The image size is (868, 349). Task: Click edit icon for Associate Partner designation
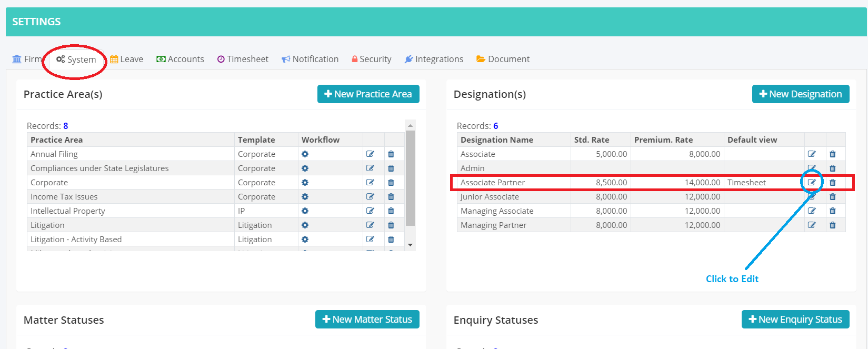pos(812,183)
